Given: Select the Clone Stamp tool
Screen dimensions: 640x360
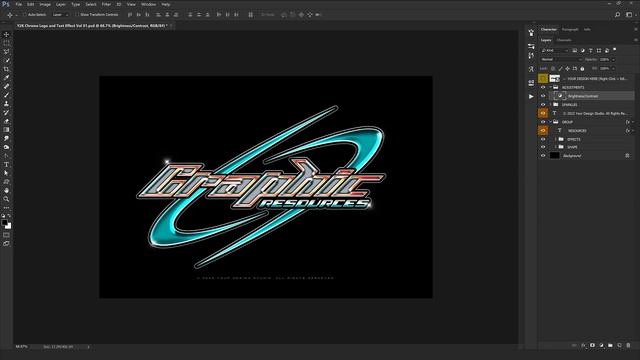Looking at the screenshot, I should pyautogui.click(x=6, y=104).
